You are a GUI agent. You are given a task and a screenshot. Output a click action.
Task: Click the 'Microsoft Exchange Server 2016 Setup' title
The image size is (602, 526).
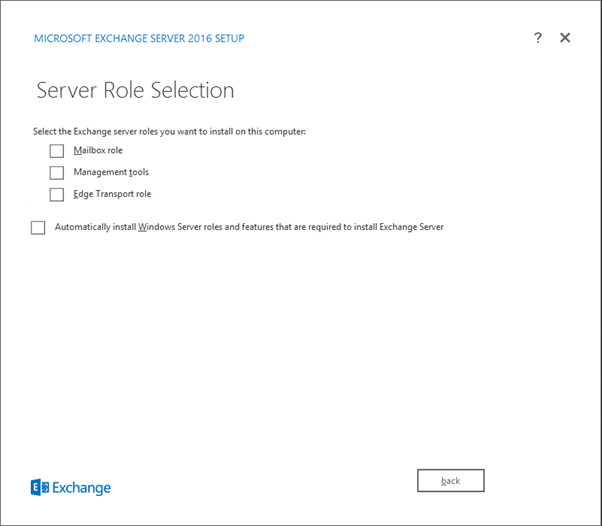pos(139,39)
